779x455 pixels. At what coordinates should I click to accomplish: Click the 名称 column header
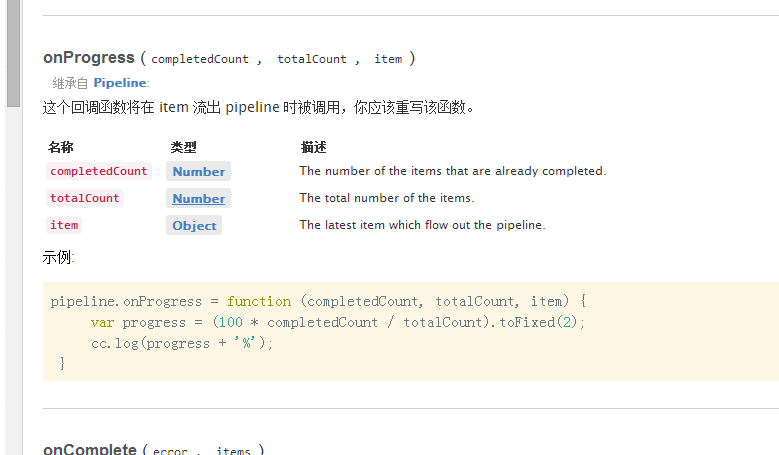tap(61, 147)
